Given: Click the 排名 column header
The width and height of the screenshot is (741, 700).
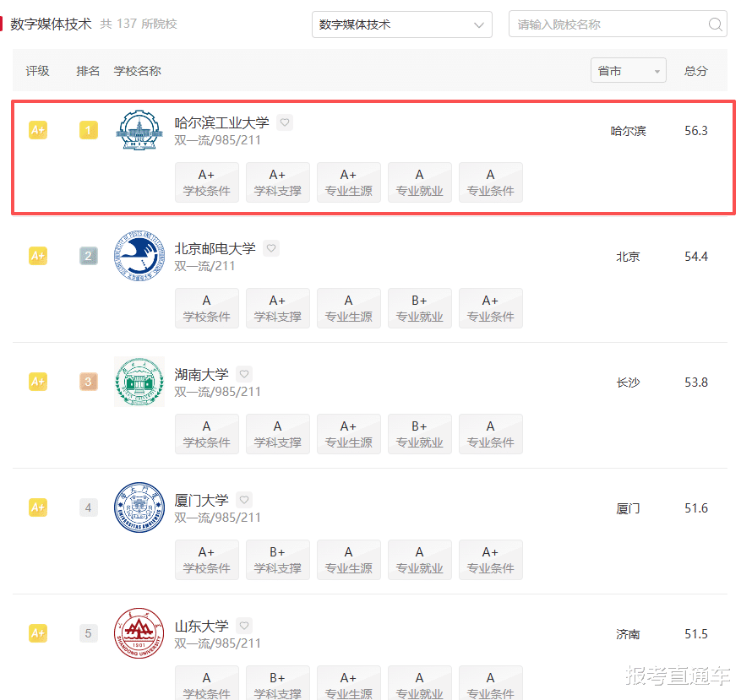Looking at the screenshot, I should pos(88,71).
